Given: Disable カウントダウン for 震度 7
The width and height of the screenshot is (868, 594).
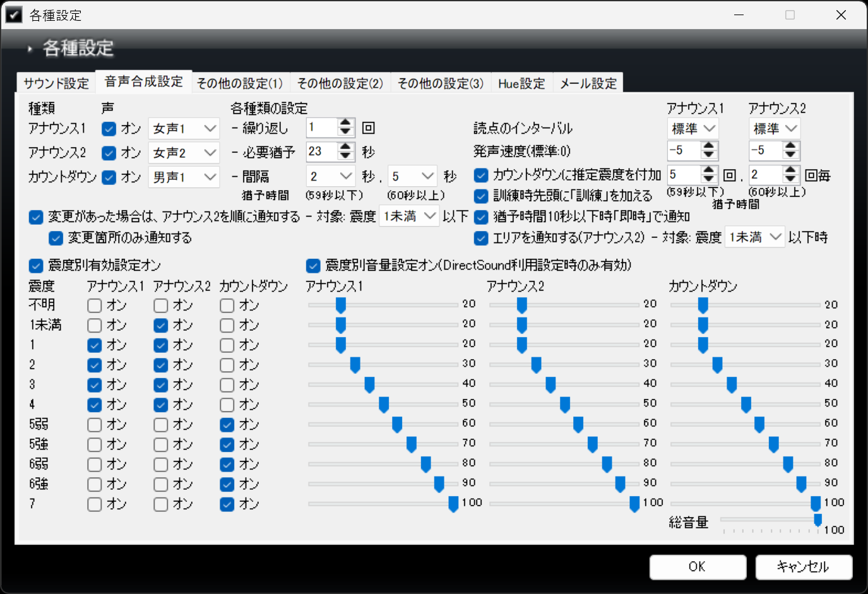Looking at the screenshot, I should [227, 504].
